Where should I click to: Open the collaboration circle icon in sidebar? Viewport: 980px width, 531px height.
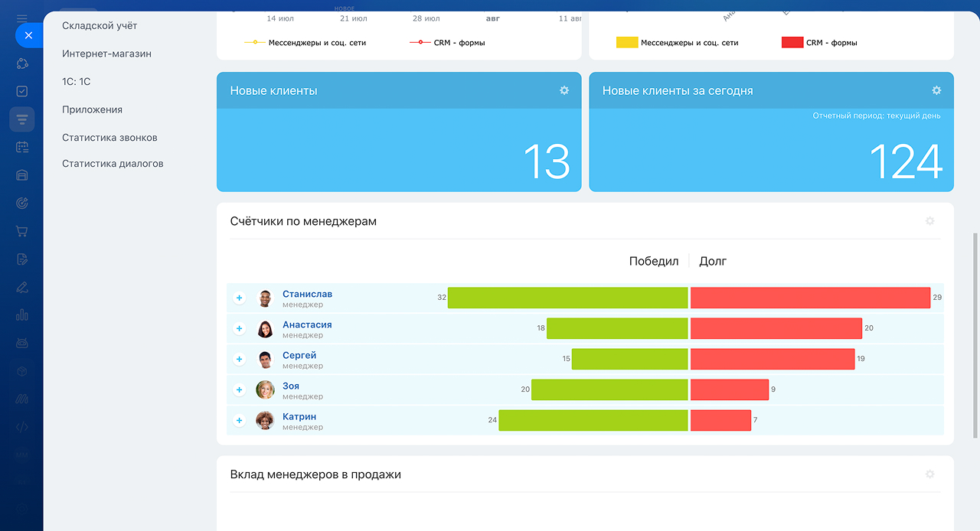(x=22, y=64)
